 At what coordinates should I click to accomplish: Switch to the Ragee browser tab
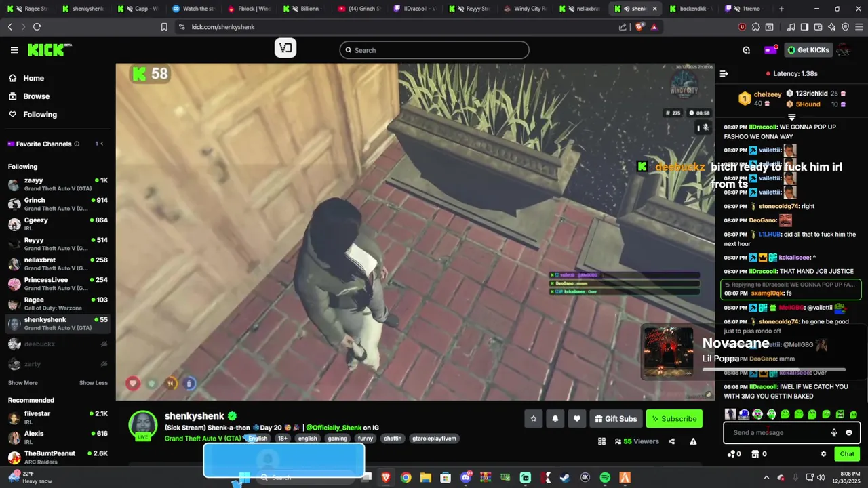click(28, 9)
